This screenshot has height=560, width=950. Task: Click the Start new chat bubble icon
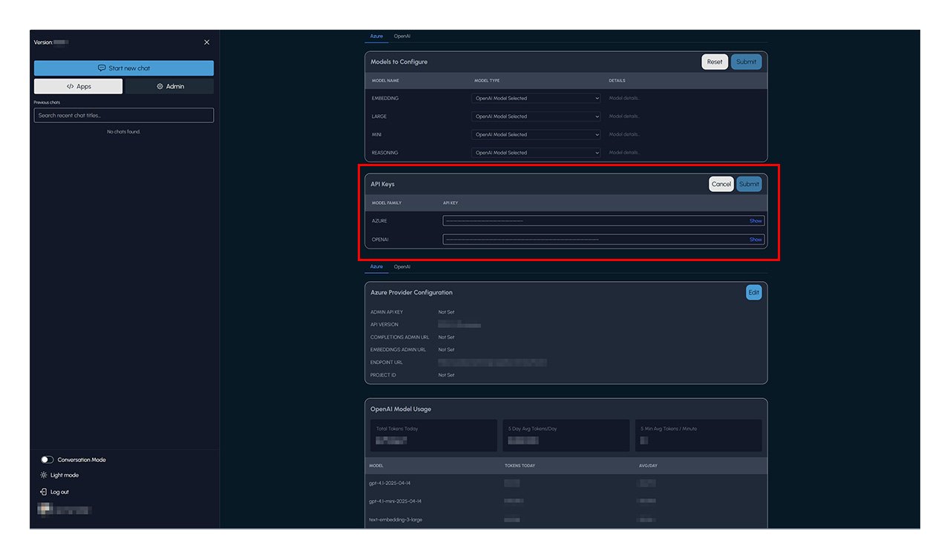click(x=102, y=68)
